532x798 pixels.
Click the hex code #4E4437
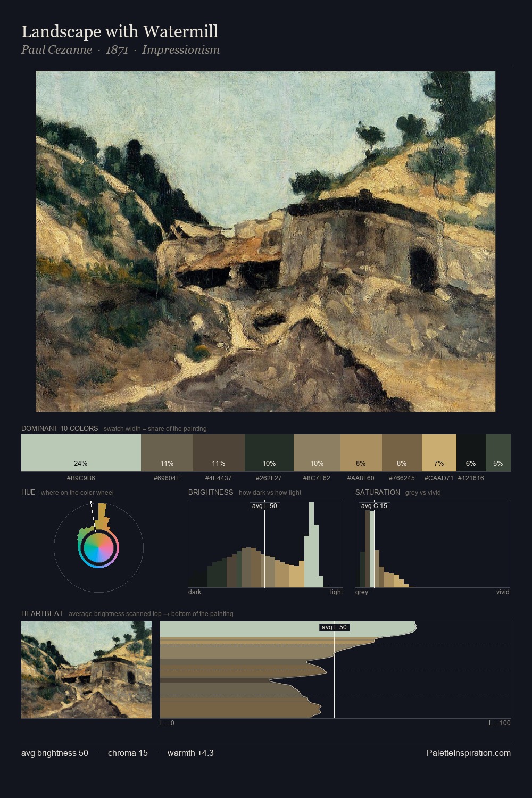pyautogui.click(x=219, y=478)
